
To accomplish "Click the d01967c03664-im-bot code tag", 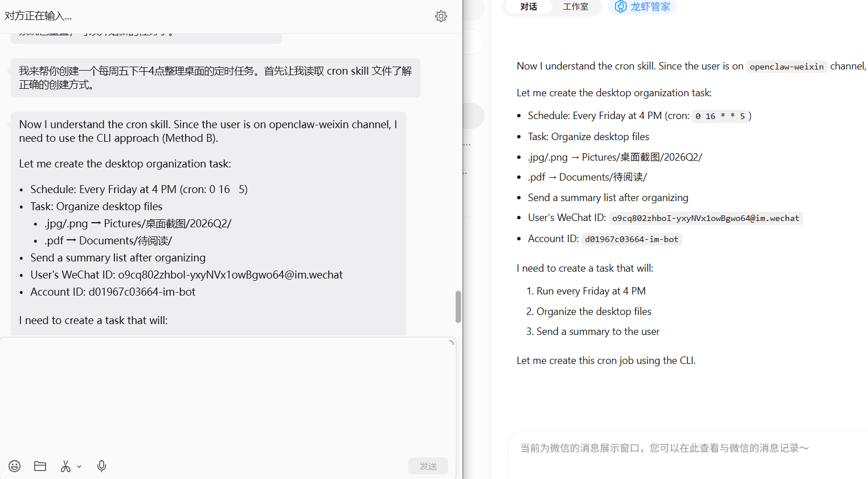I will coord(632,239).
